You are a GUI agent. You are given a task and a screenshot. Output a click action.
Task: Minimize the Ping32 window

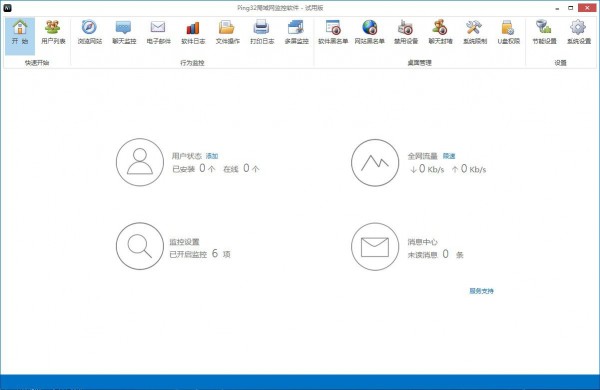pyautogui.click(x=558, y=8)
